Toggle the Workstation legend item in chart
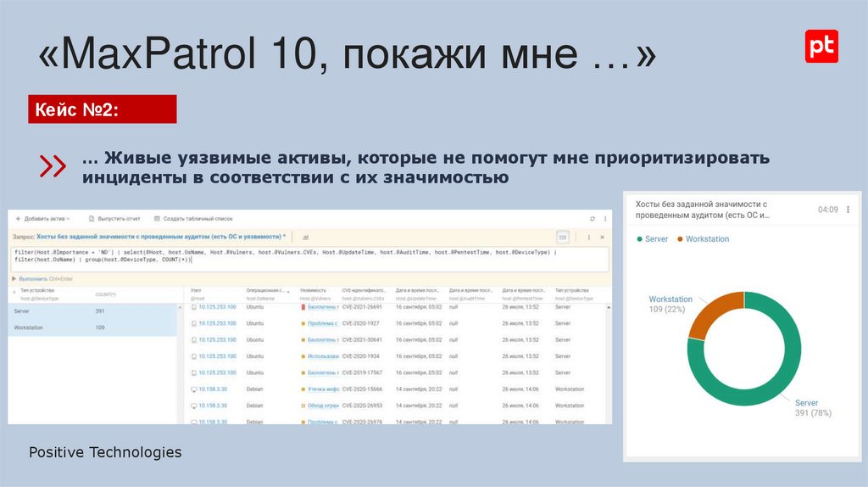 click(x=703, y=238)
